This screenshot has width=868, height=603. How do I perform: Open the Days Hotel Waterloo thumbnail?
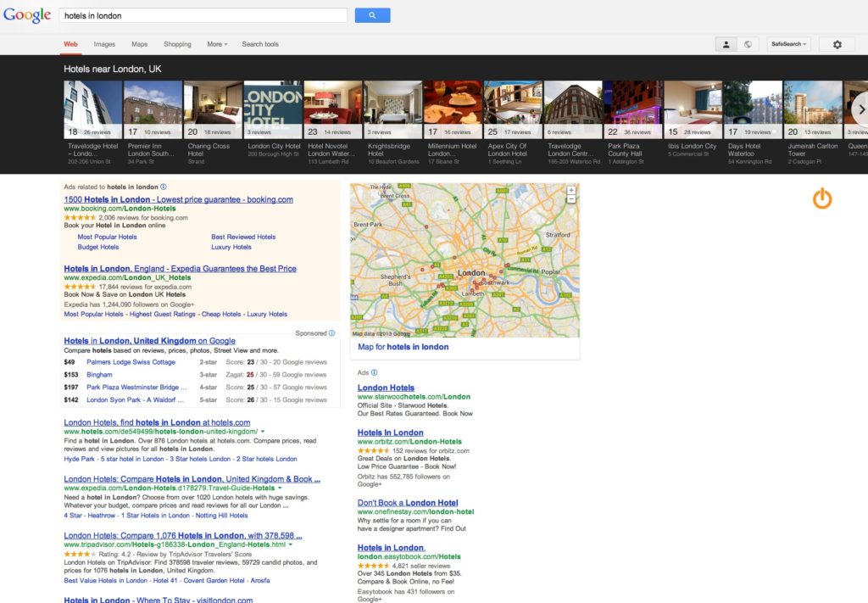click(754, 109)
